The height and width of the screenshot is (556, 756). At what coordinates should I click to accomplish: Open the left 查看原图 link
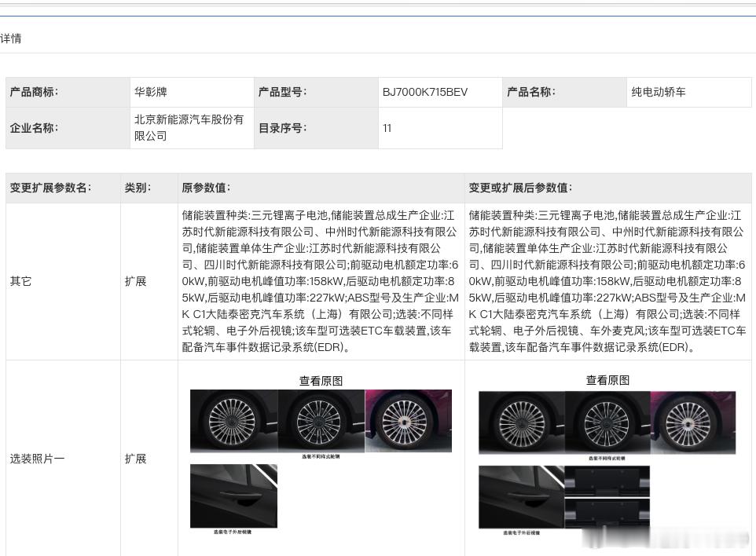321,381
